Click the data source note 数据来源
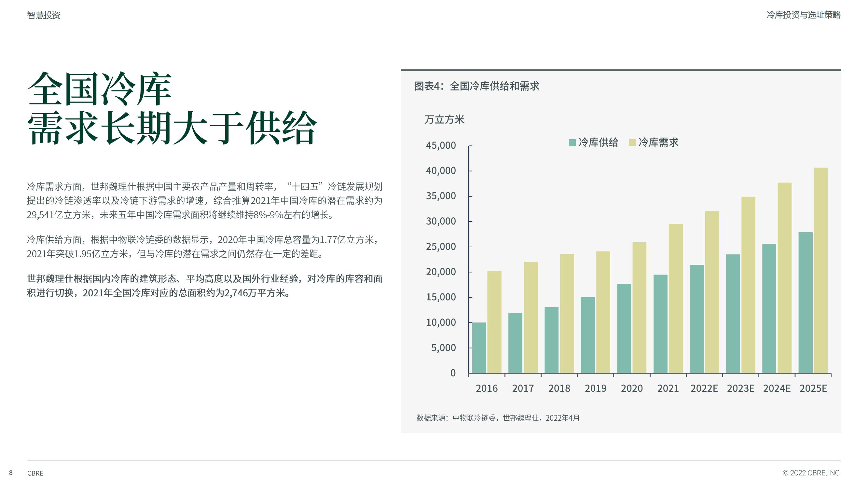Screen dimensions: 868x488 click(x=498, y=418)
